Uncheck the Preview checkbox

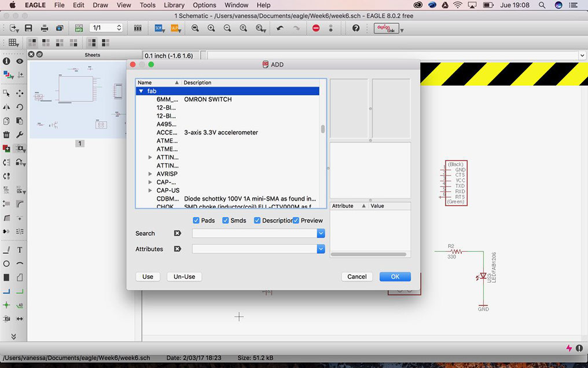pos(296,220)
